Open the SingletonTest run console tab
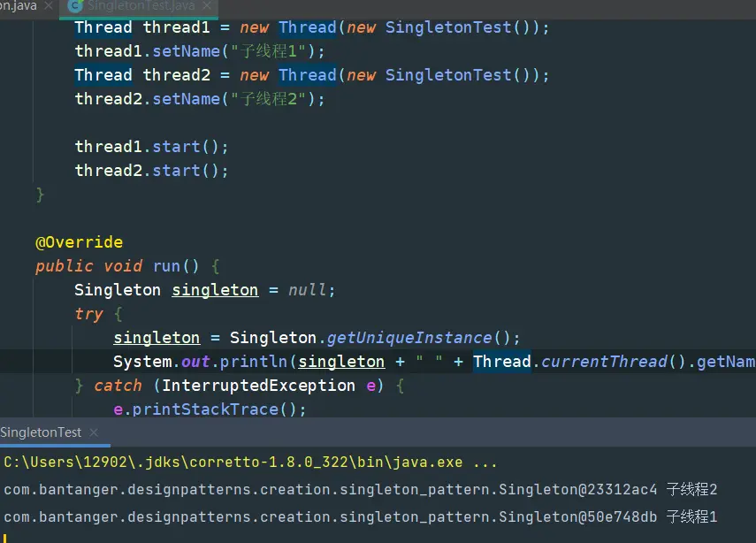 coord(41,432)
